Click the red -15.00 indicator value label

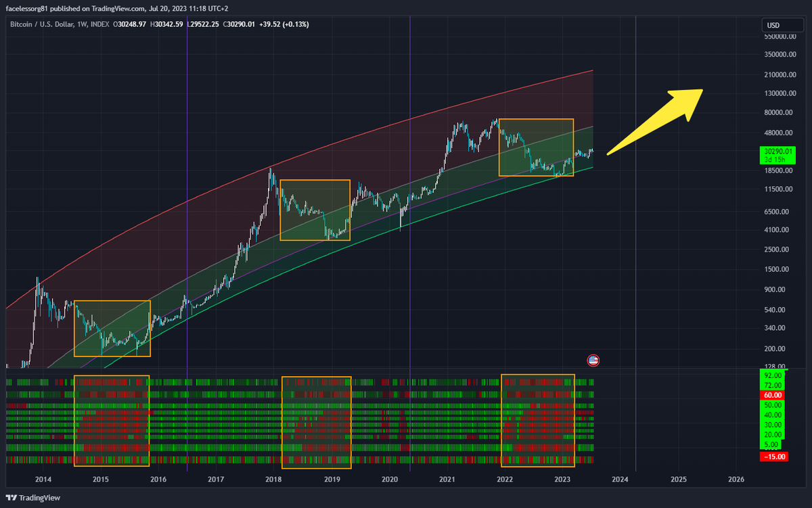(x=775, y=457)
